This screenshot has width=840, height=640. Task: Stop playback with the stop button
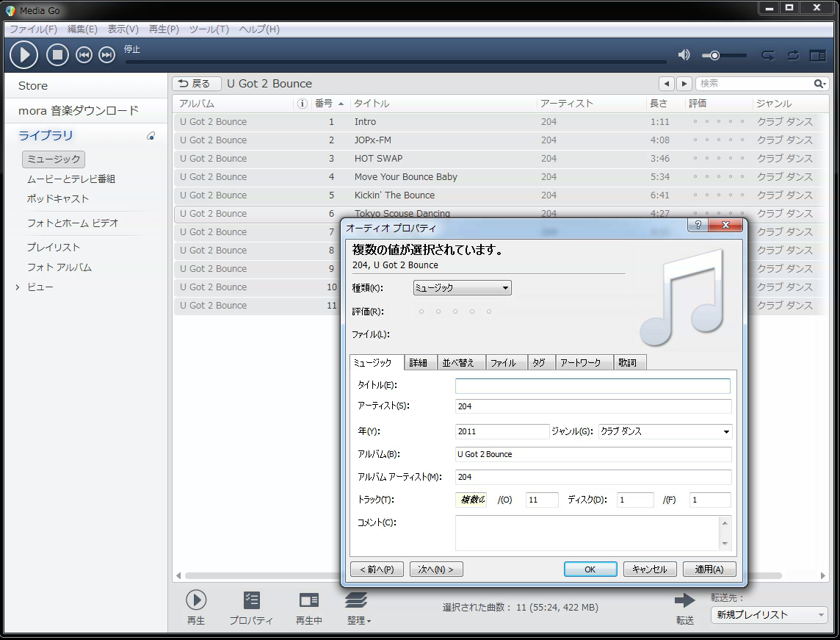pyautogui.click(x=57, y=54)
